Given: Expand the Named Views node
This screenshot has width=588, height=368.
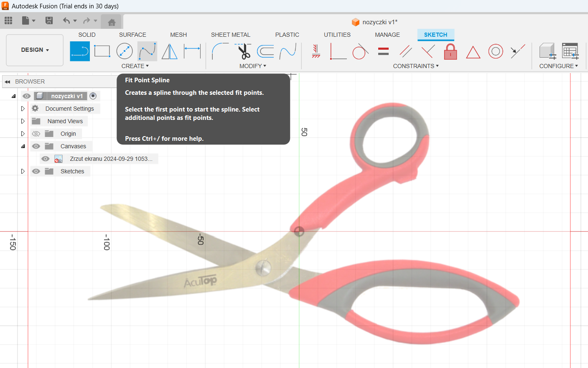Looking at the screenshot, I should tap(23, 121).
